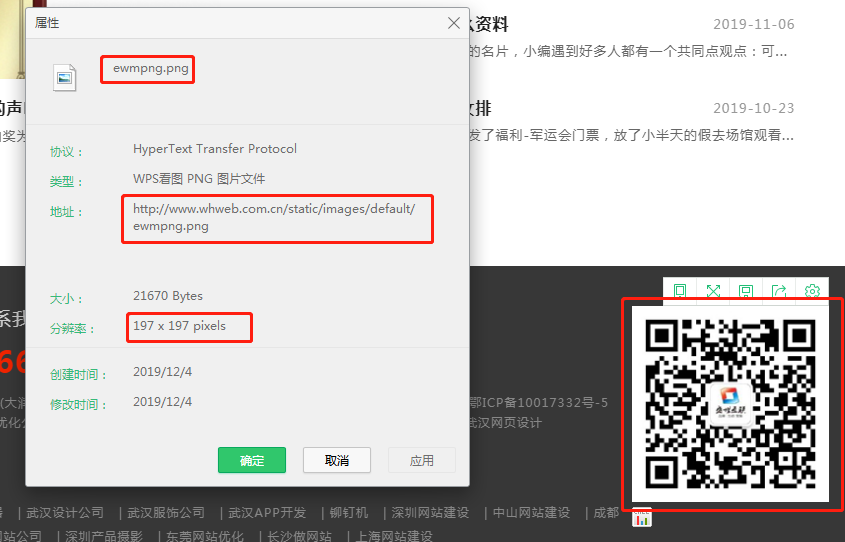Click the save image icon above QR code

click(746, 291)
